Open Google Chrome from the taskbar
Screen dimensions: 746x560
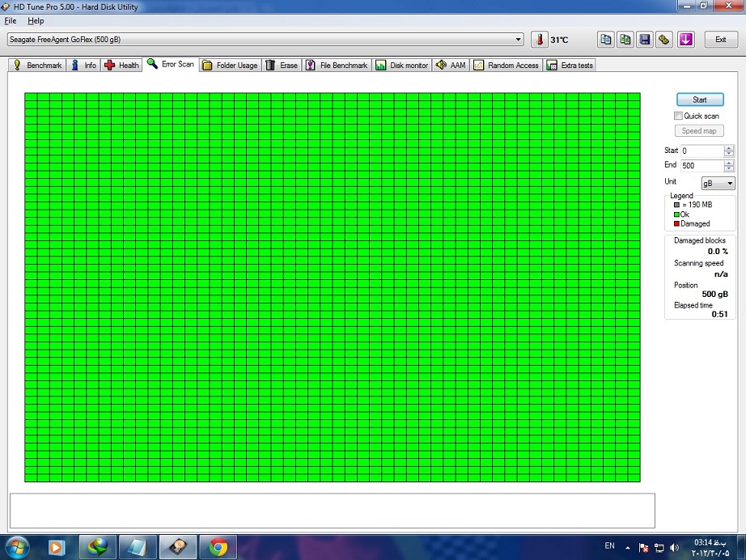(218, 547)
